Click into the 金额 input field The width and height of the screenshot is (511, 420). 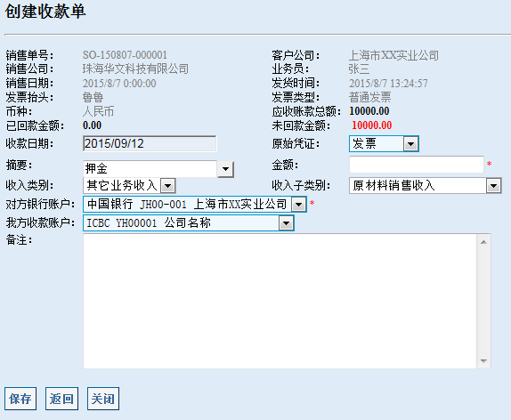[x=416, y=165]
